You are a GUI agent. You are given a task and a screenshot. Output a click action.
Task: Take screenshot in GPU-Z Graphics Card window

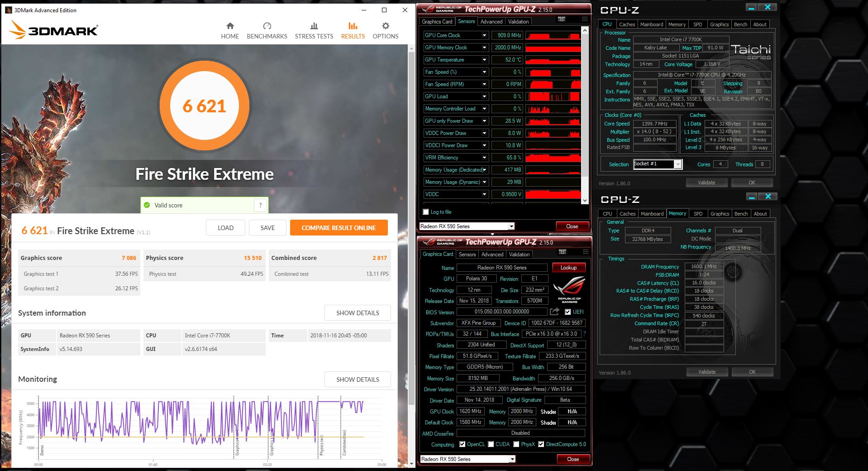point(563,252)
